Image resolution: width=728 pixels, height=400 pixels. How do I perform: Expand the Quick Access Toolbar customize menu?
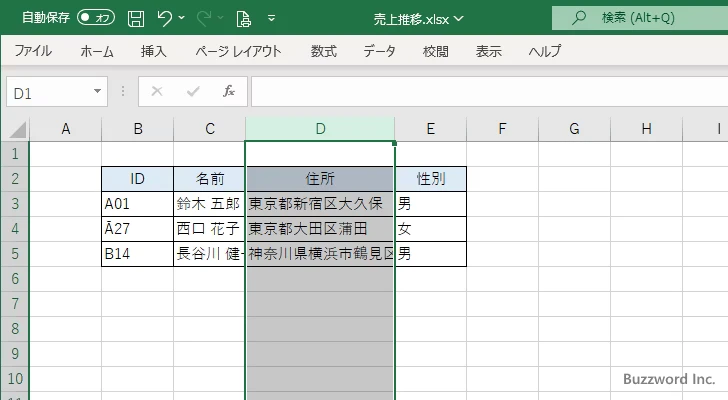coord(271,18)
